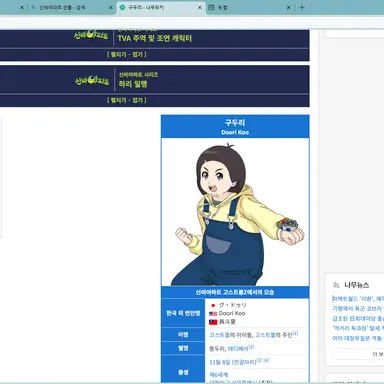Click the green 나무위키 favicon on tab
This screenshot has width=384, height=384.
click(x=122, y=7)
